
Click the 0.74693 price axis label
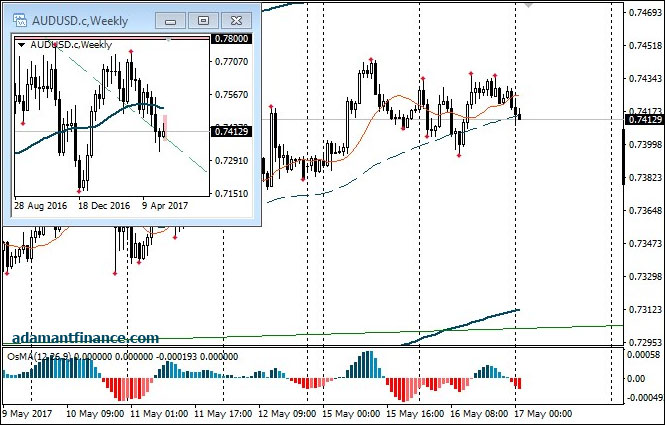coord(645,13)
